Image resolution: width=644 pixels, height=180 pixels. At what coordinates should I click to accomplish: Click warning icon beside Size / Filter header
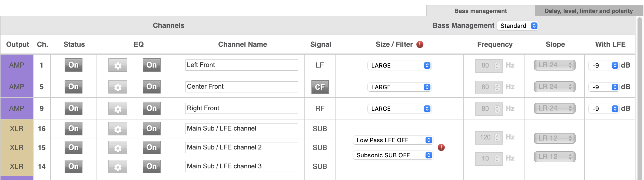click(420, 44)
